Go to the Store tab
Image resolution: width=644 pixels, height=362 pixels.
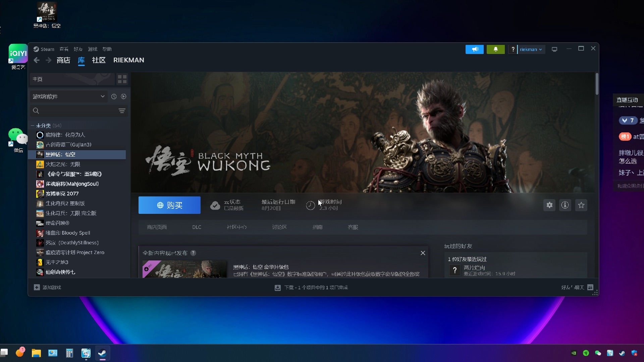coord(63,60)
